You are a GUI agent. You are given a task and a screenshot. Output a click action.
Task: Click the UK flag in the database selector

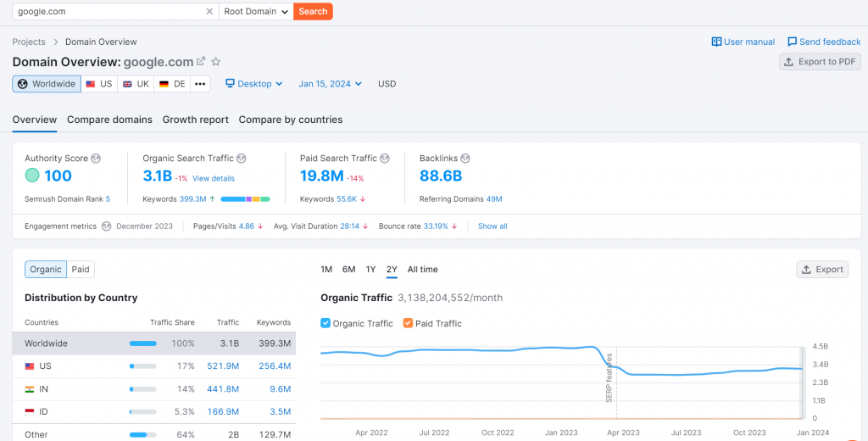pos(127,84)
